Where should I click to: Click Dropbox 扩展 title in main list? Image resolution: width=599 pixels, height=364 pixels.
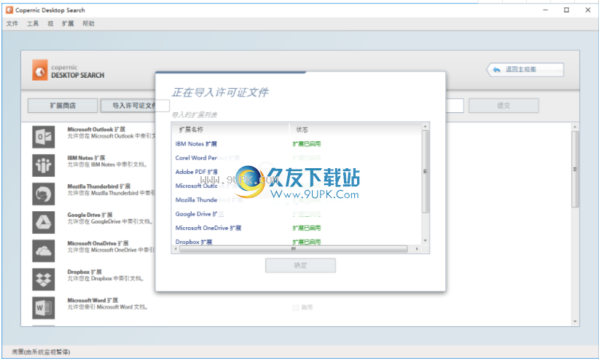click(85, 272)
